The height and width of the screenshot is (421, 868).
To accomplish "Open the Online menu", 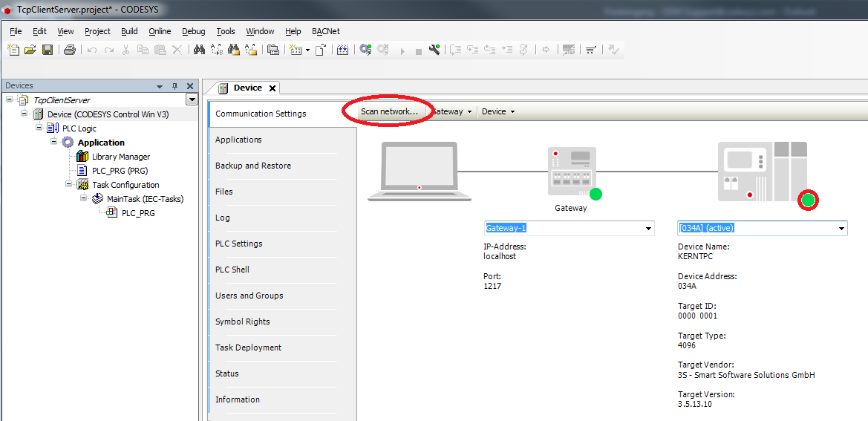I will 160,31.
